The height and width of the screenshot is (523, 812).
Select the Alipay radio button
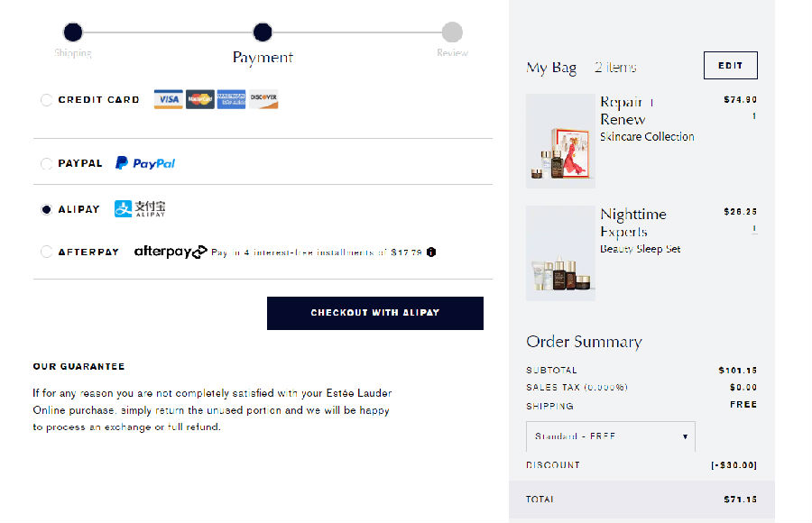point(47,209)
